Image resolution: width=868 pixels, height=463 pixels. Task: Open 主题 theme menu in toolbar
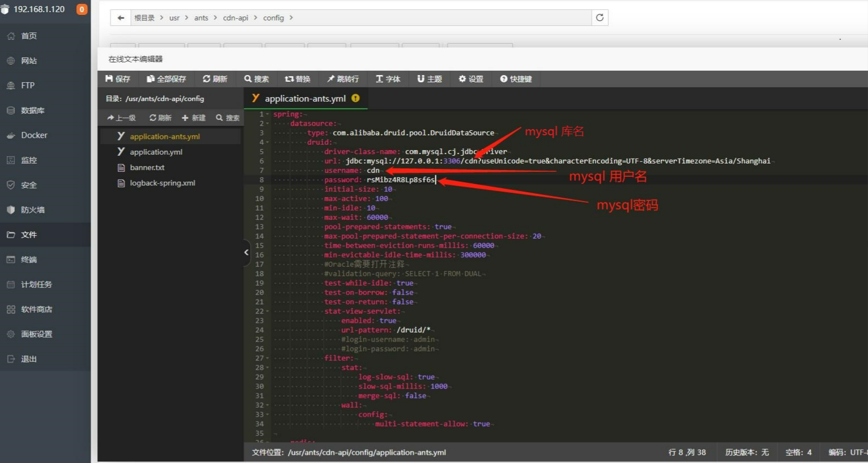tap(429, 79)
